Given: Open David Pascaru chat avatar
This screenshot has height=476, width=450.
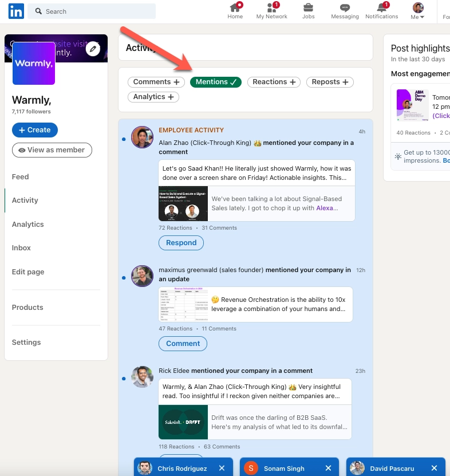Looking at the screenshot, I should 357,468.
